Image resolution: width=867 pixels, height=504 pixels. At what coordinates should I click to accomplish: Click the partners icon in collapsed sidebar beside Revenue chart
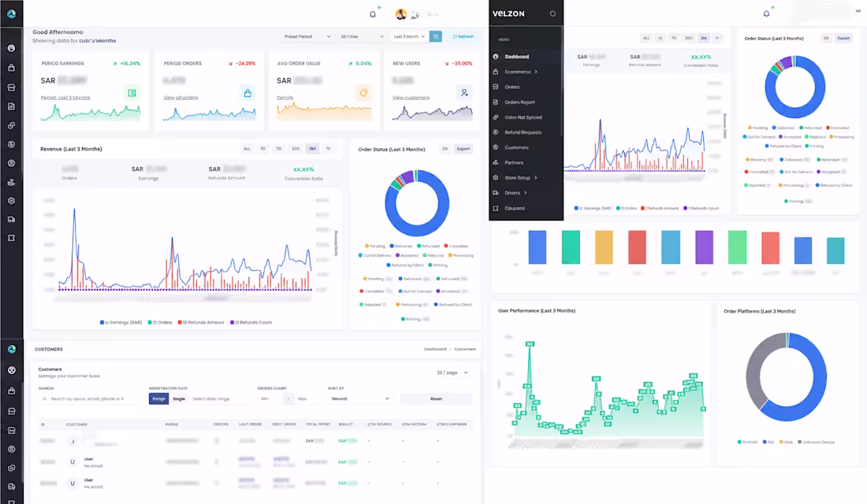(x=11, y=182)
